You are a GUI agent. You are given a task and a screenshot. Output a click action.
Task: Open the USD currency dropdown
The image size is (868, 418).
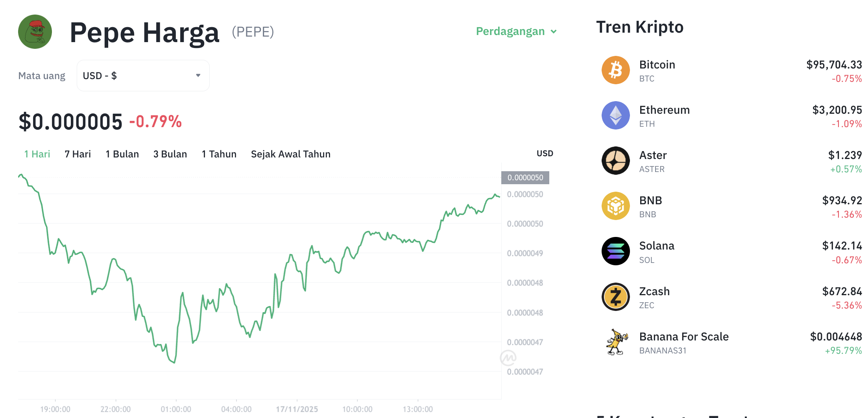[x=143, y=75]
